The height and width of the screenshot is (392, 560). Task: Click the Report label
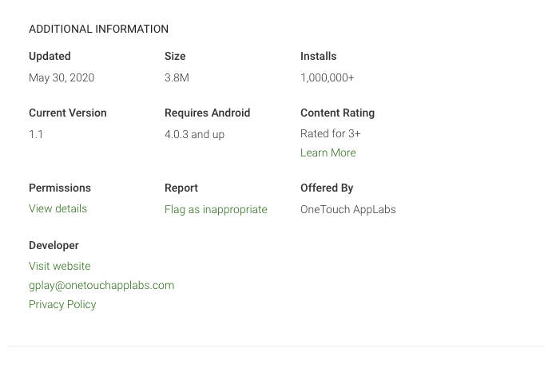point(181,188)
